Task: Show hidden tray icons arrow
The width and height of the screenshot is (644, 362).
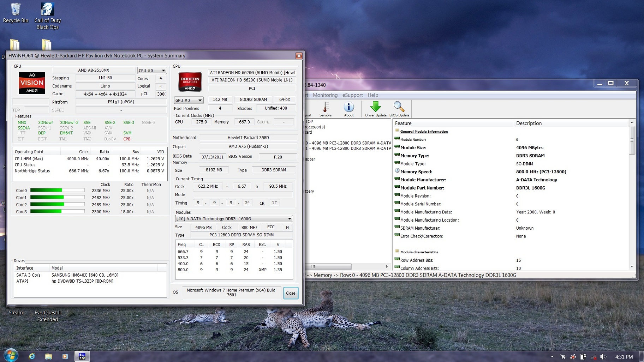Action: coord(552,357)
